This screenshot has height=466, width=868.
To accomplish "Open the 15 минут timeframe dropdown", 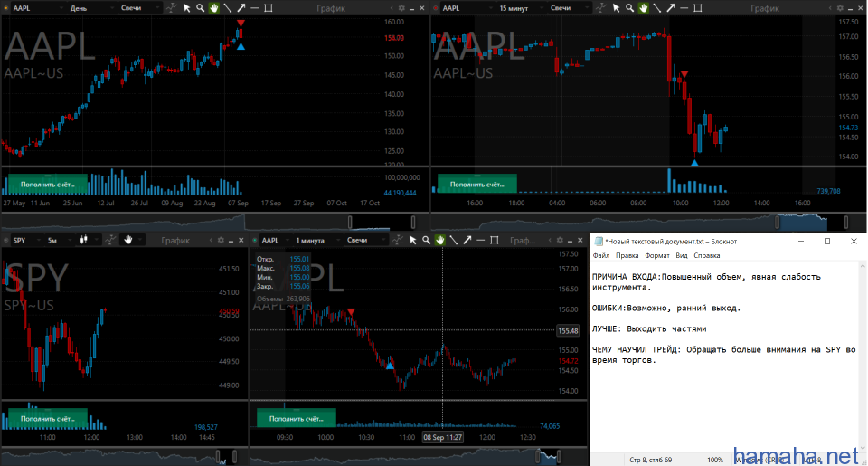I will tap(521, 8).
